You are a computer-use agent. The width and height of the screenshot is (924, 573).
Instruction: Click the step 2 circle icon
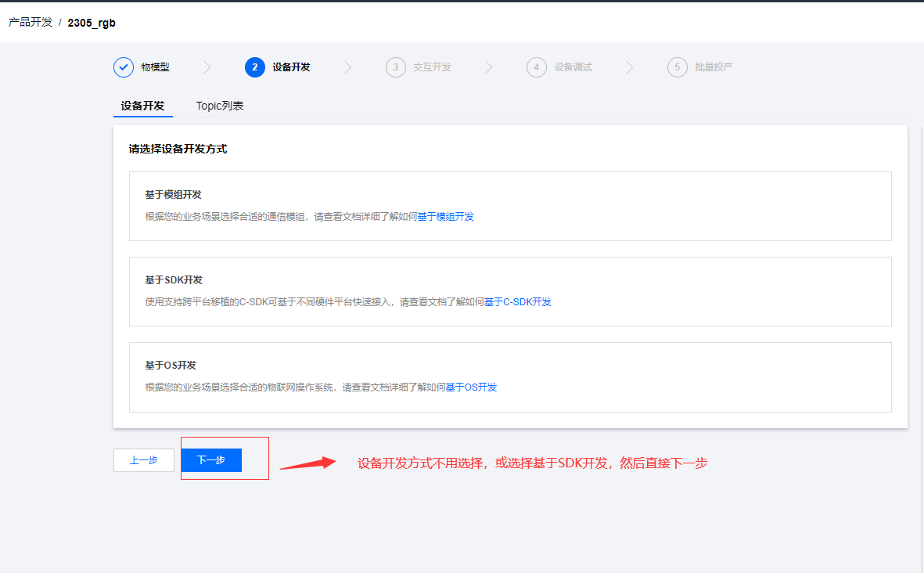(254, 67)
